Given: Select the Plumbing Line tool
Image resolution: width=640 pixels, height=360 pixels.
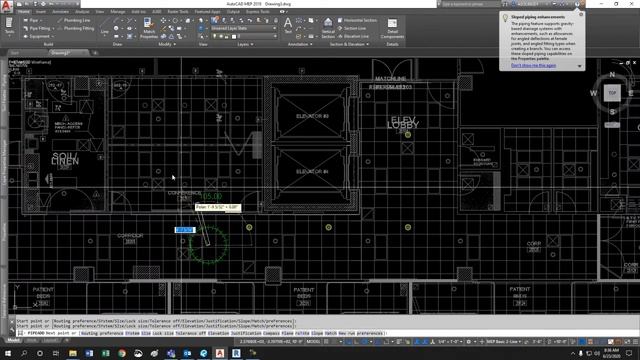Looking at the screenshot, I should pos(74,20).
